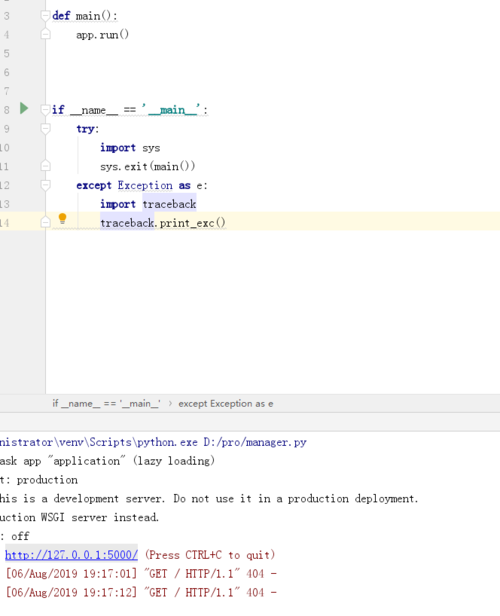Select breadcrumb if __name__ == '__main__'

[106, 403]
